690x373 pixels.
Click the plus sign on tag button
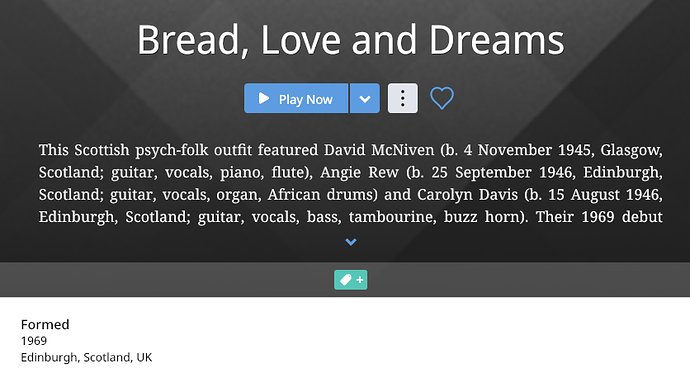click(x=360, y=280)
